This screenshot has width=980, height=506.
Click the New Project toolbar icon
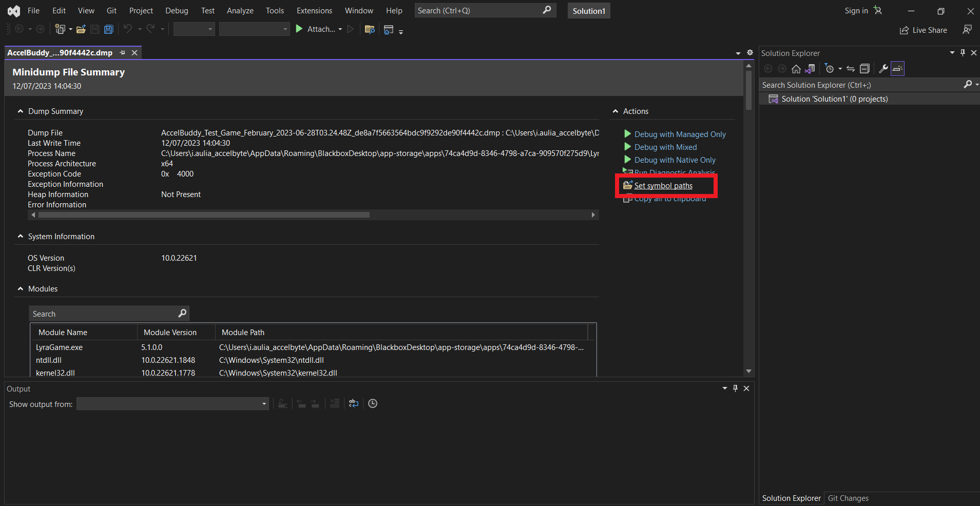tap(60, 29)
